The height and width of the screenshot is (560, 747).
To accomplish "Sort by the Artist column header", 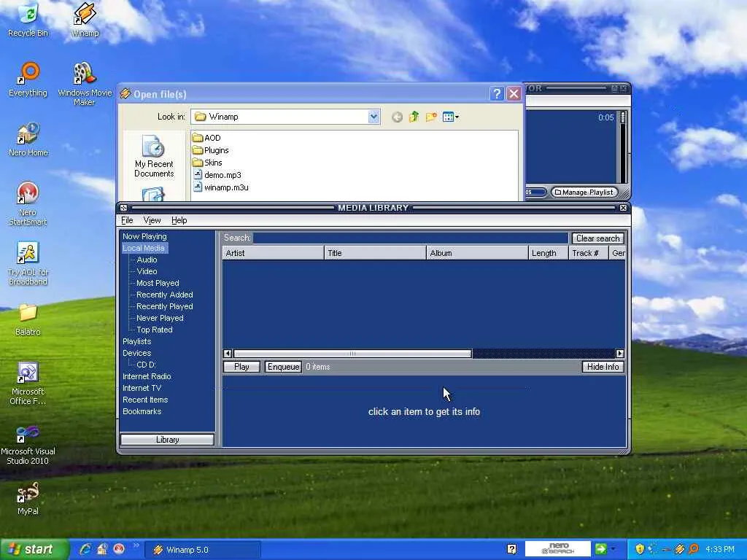I will tap(273, 253).
